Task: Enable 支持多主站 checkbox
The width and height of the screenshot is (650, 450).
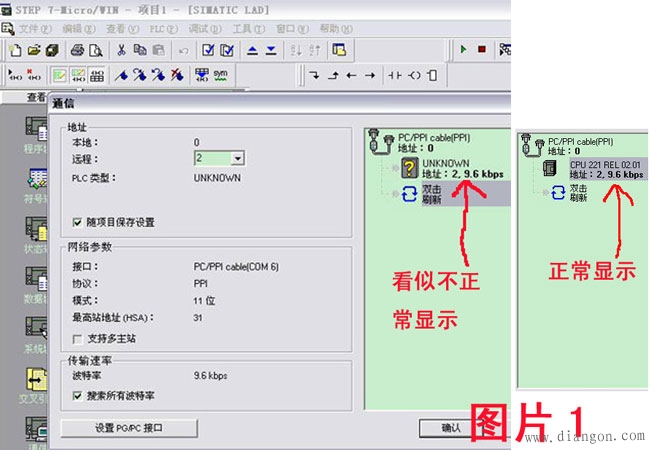Action: (77, 340)
